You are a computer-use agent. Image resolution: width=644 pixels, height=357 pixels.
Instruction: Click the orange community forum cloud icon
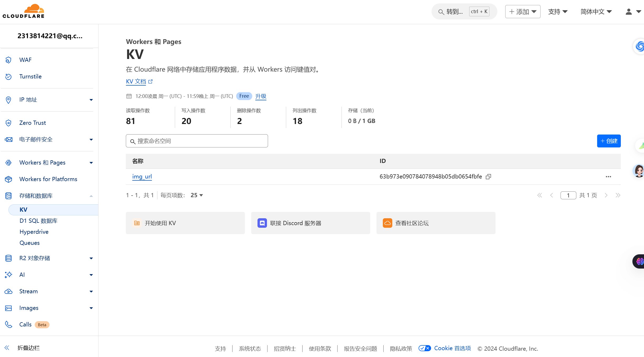(388, 223)
